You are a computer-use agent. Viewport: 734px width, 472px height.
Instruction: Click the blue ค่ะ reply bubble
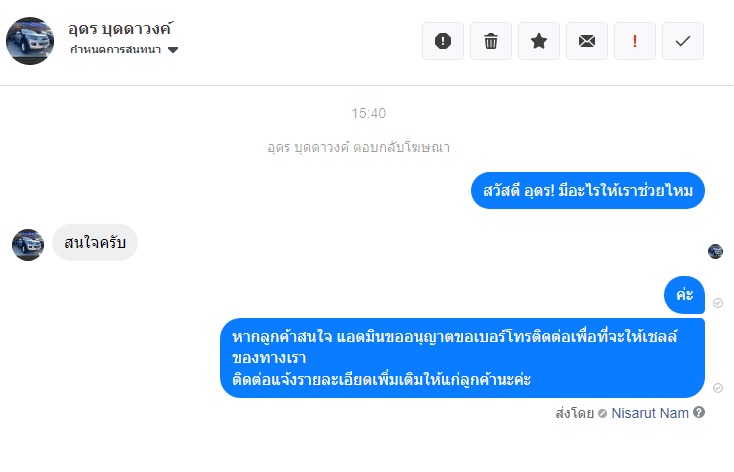685,295
